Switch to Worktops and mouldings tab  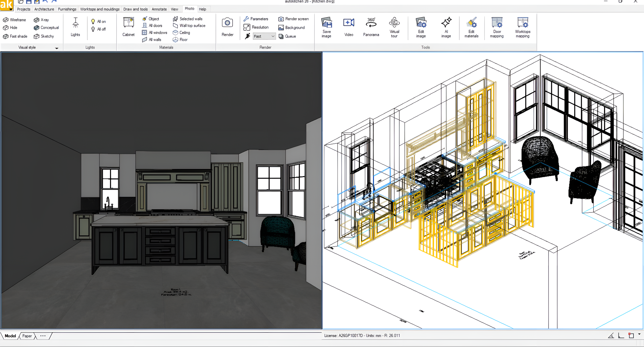coord(100,9)
